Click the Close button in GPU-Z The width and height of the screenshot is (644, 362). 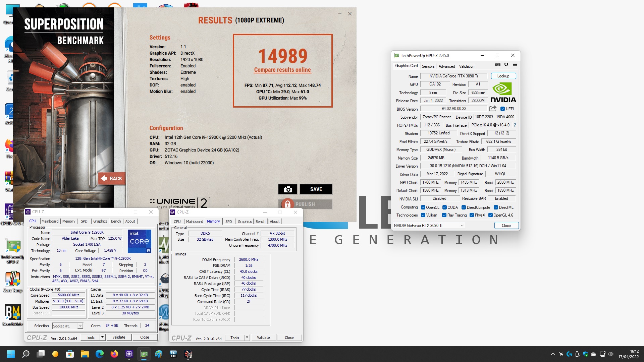coord(506,226)
